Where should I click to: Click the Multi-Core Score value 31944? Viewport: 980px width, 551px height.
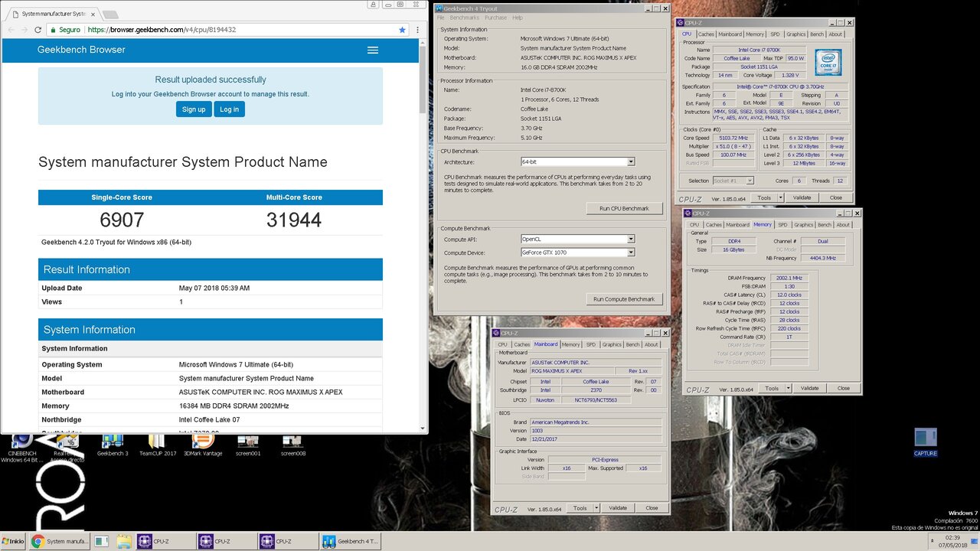point(294,220)
